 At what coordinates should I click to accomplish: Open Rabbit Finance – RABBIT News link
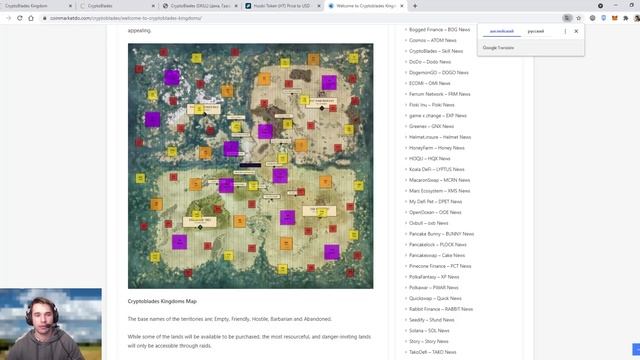(441, 309)
